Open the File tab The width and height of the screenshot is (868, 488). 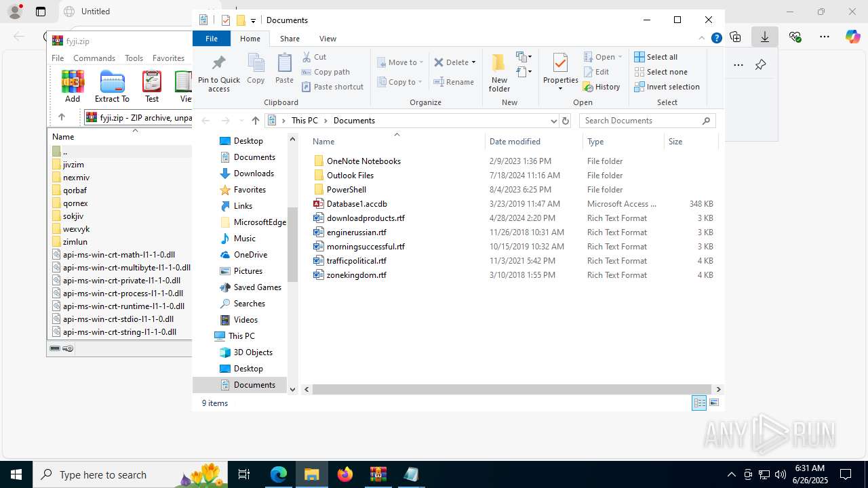212,39
